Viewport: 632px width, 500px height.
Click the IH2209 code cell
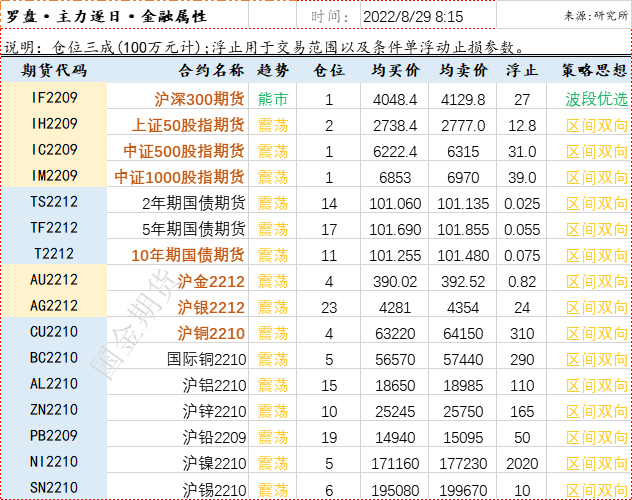[x=54, y=124]
